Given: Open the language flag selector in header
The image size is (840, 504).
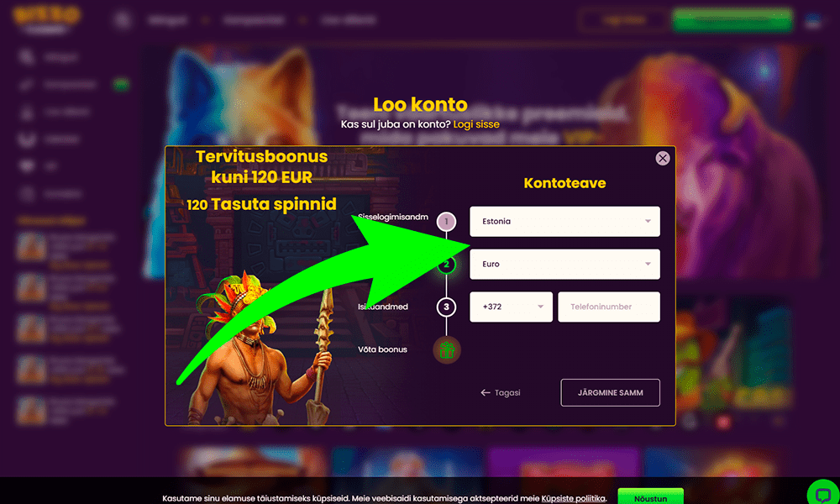Looking at the screenshot, I should click(813, 21).
